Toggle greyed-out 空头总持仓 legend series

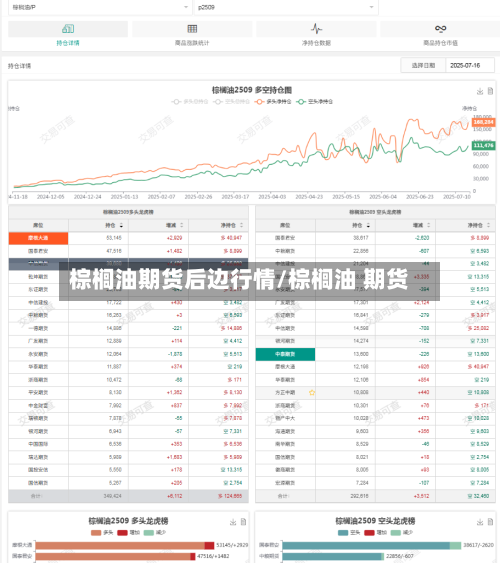(231, 102)
